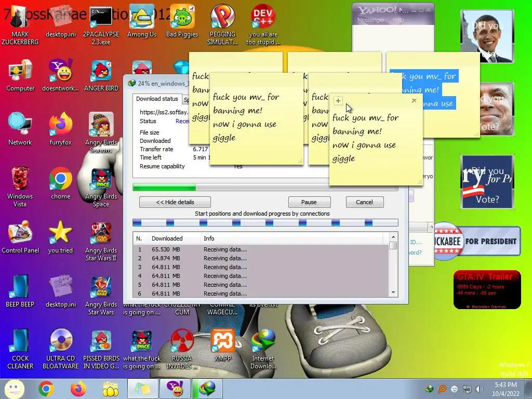Click the Start button smiley orb
The image size is (532, 399).
pos(14,389)
